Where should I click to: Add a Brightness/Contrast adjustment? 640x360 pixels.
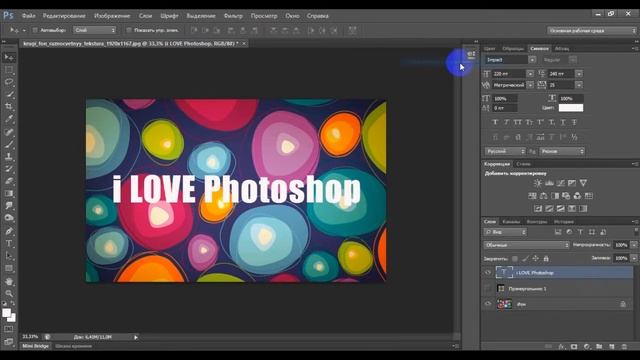coord(538,183)
